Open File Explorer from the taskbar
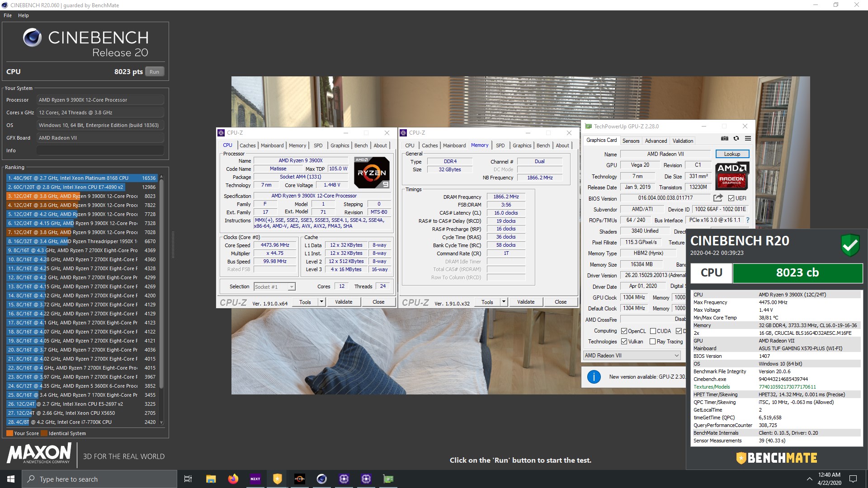Image resolution: width=868 pixels, height=488 pixels. (211, 479)
